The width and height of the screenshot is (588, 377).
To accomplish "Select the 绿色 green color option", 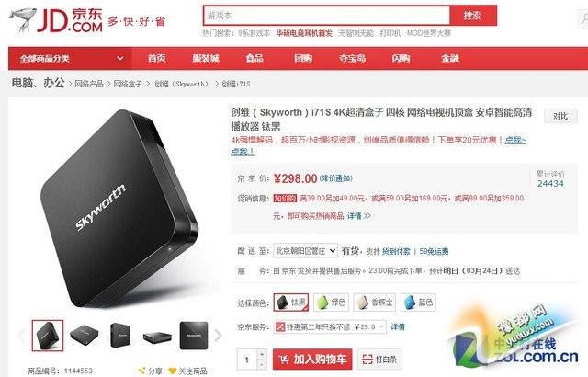I will tap(331, 303).
